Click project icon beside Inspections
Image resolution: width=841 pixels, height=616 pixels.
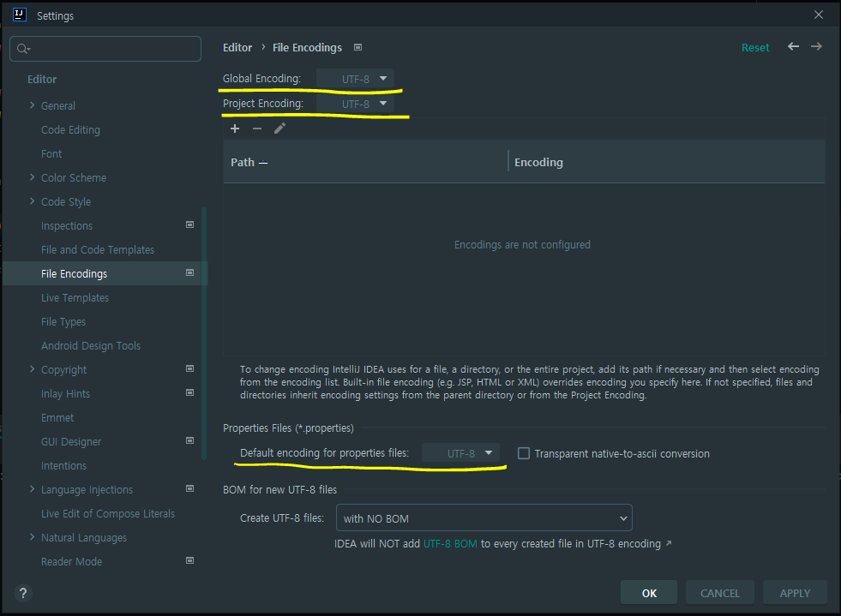(189, 224)
